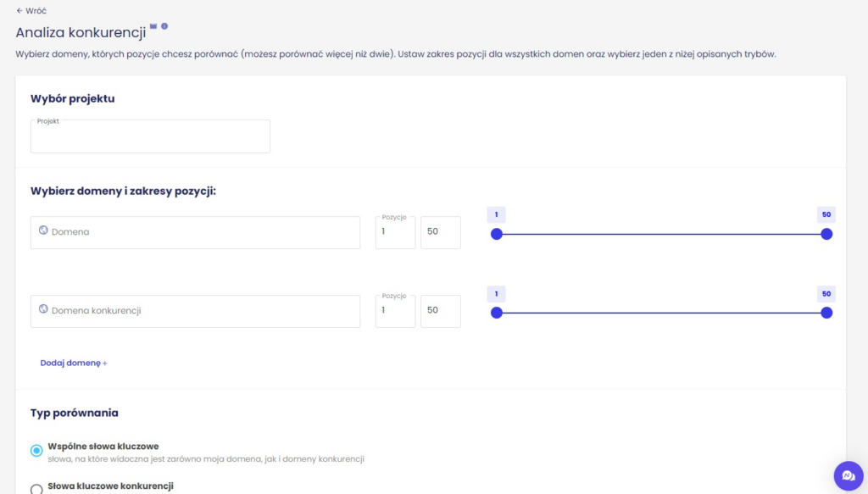Viewport: 868px width, 494px height.
Task: Open the chat support bubble icon
Action: pyautogui.click(x=846, y=475)
